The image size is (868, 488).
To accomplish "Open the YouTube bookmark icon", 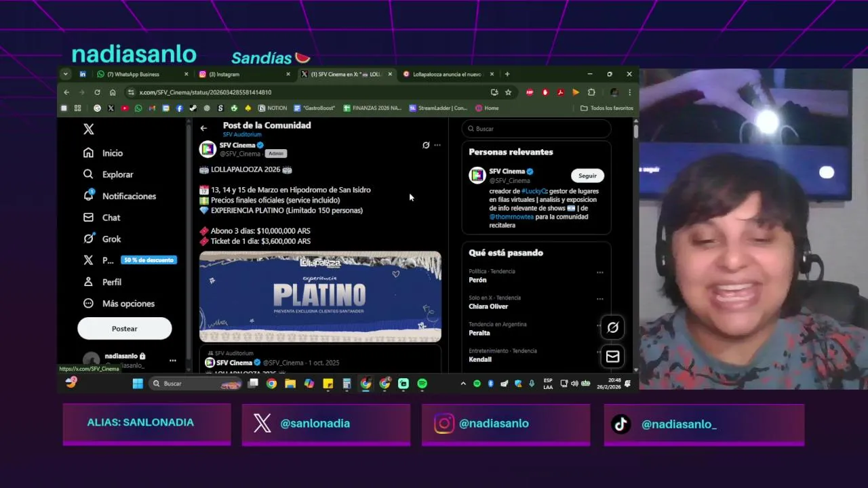I will (125, 108).
